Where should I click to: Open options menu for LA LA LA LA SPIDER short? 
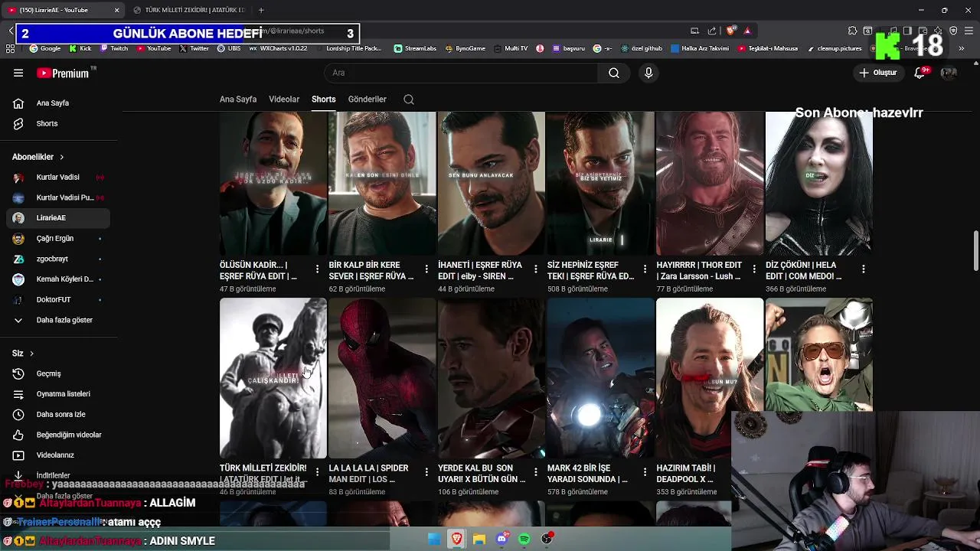pos(426,472)
